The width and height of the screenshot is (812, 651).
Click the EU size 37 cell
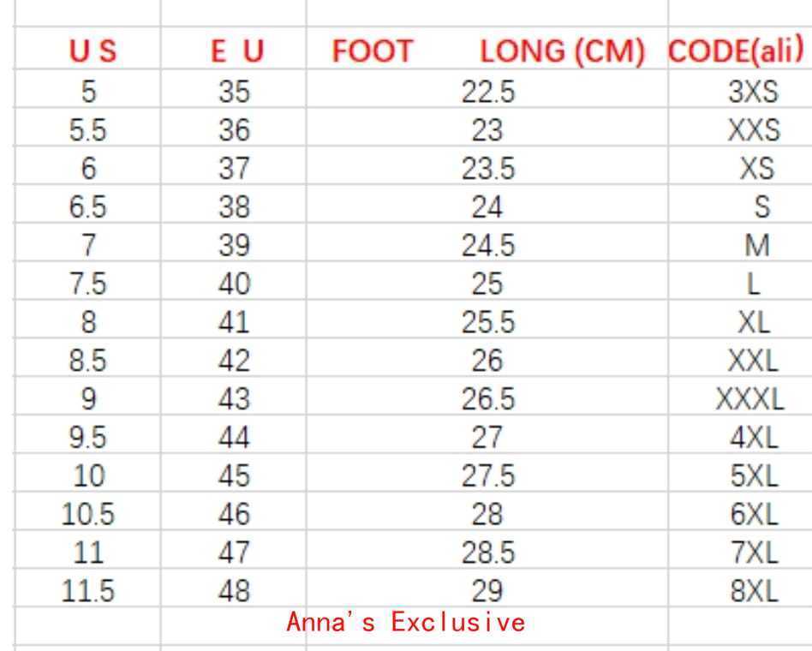pos(234,169)
